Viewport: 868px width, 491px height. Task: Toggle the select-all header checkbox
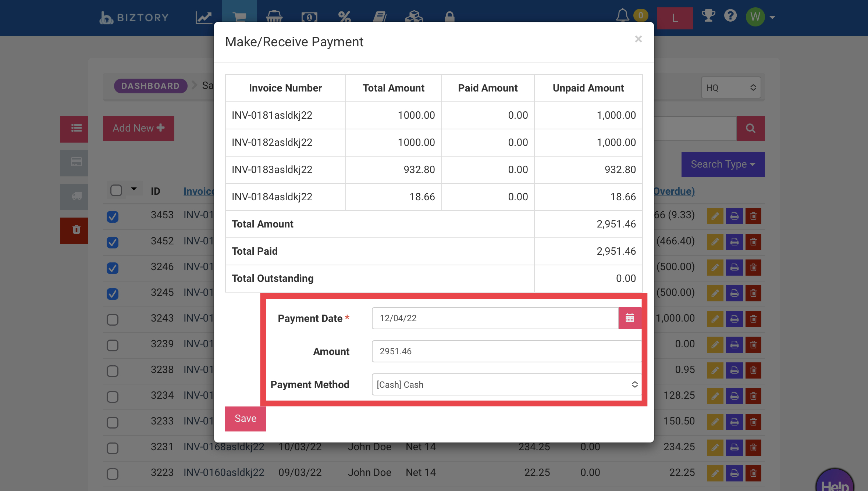[x=116, y=190]
